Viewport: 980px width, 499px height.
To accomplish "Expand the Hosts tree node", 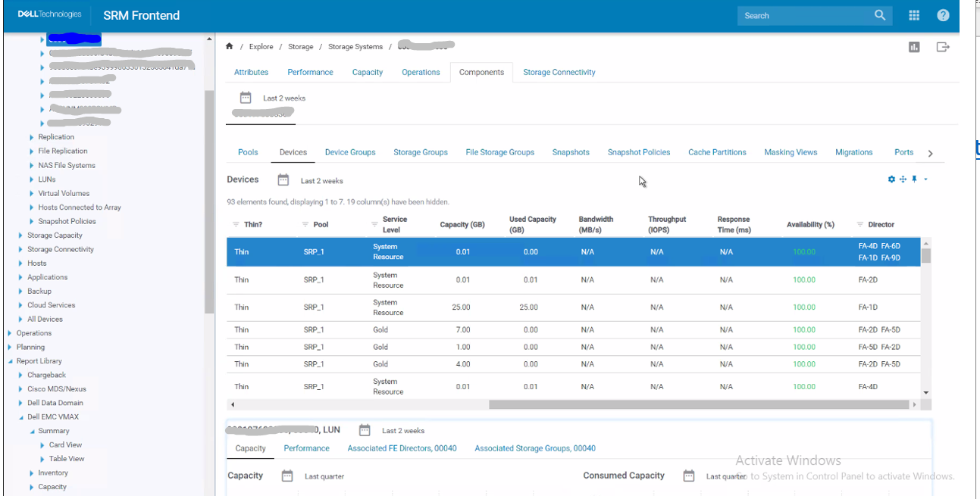I will (20, 264).
